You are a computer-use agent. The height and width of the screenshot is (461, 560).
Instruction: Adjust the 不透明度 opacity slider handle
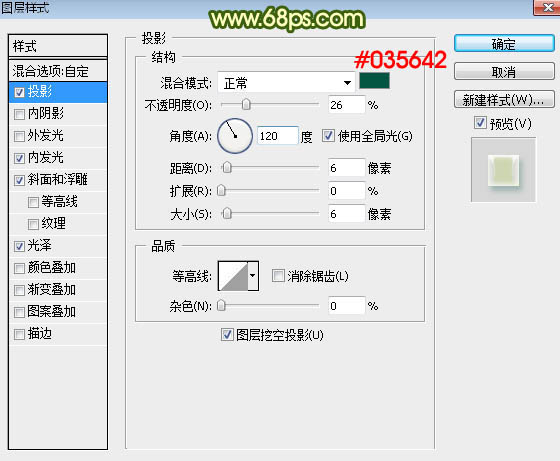click(246, 105)
